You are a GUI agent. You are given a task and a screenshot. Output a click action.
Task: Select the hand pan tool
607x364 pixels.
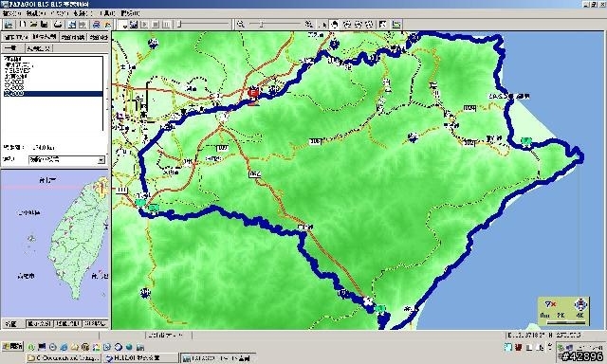[335, 25]
